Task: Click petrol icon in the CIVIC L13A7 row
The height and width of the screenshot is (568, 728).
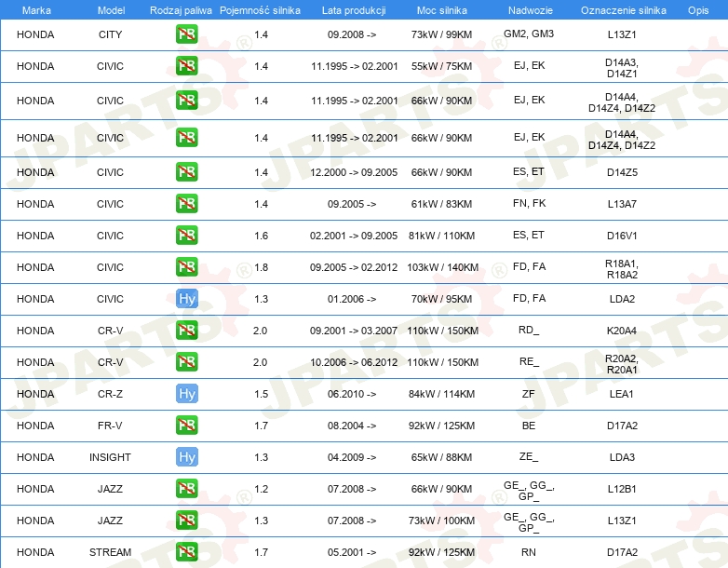Action: point(186,203)
